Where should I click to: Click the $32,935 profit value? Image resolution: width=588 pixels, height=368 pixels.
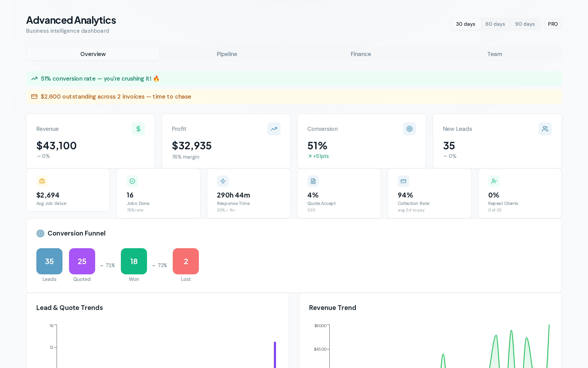[192, 146]
